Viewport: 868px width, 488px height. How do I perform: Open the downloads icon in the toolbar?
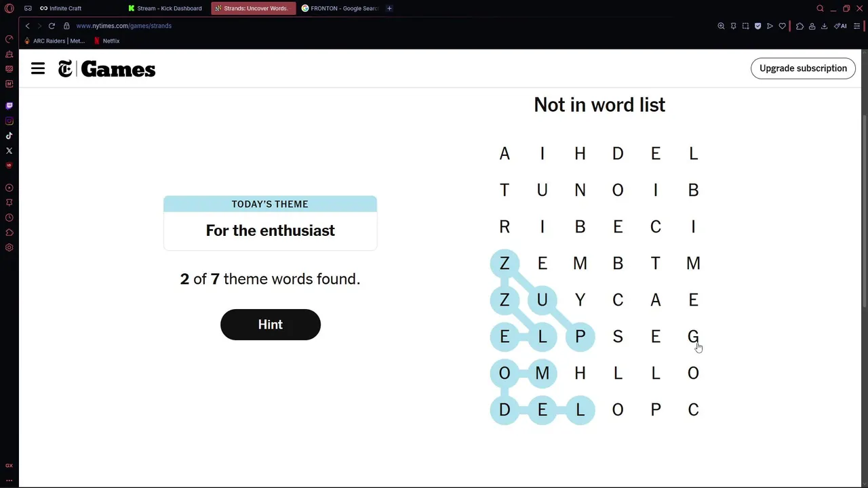[824, 26]
